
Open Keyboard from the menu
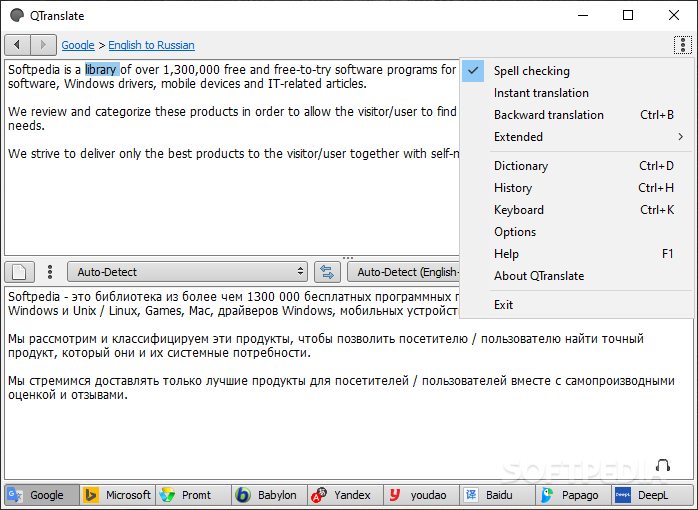pyautogui.click(x=577, y=210)
